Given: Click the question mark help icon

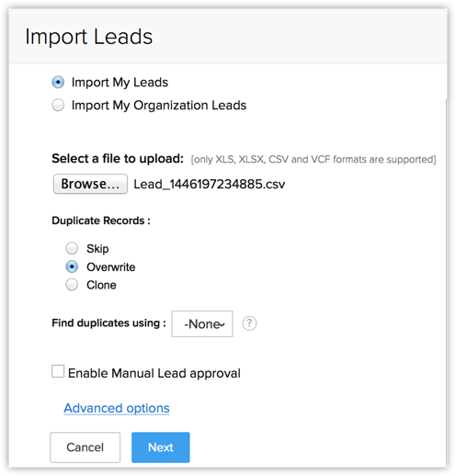Looking at the screenshot, I should (x=249, y=323).
